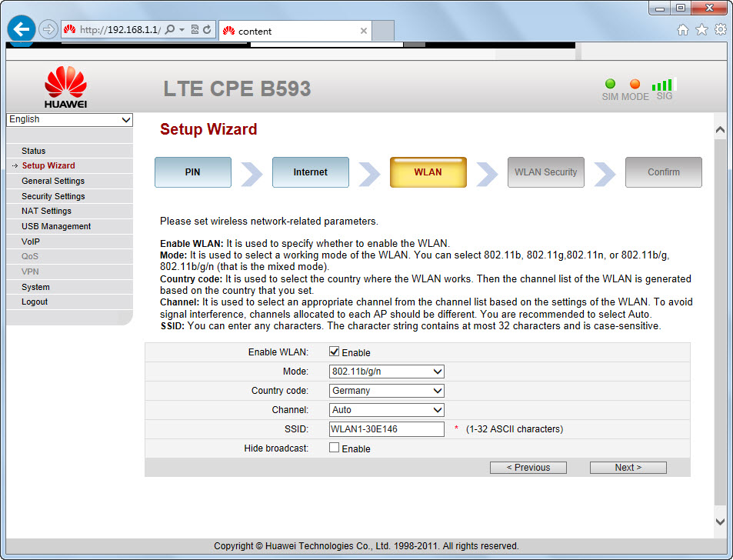Open browser home page icon
Viewport: 733px width, 560px height.
click(682, 29)
